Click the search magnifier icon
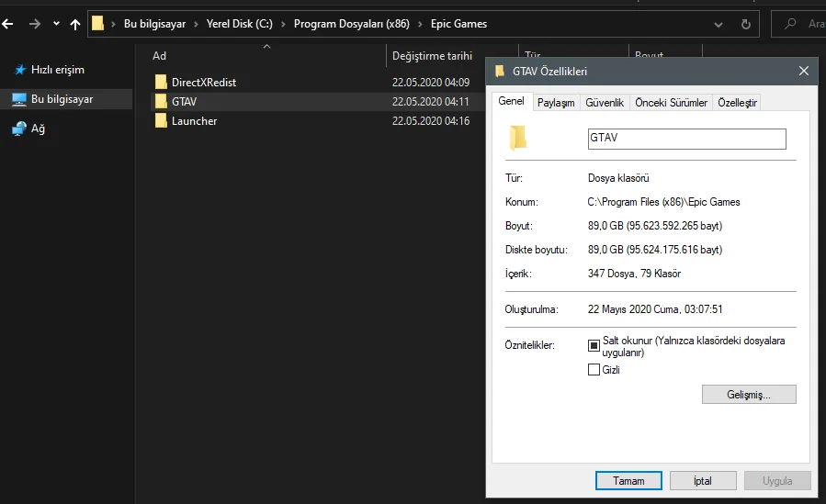Image resolution: width=826 pixels, height=504 pixels. [790, 24]
